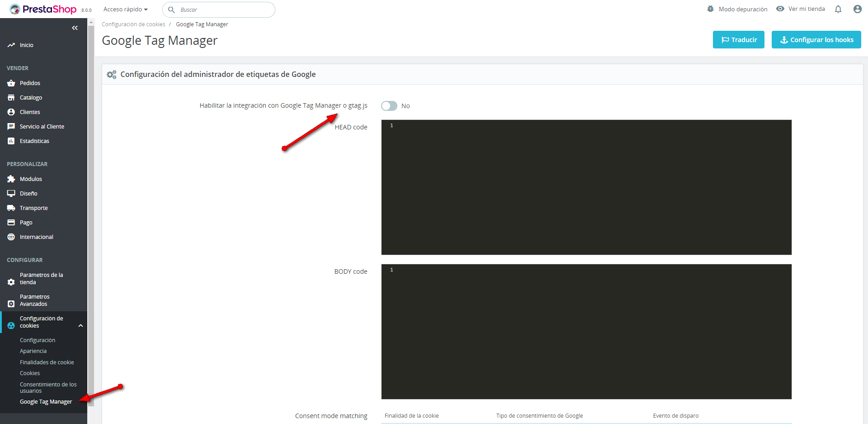This screenshot has height=424, width=868.
Task: Click the Parametros de la tienda gear icon
Action: tap(11, 282)
